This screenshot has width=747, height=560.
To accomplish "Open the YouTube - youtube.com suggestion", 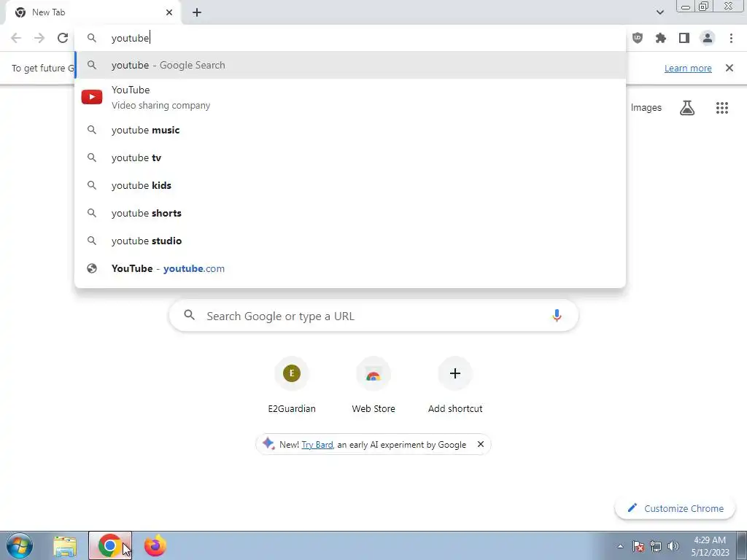I will click(x=350, y=268).
